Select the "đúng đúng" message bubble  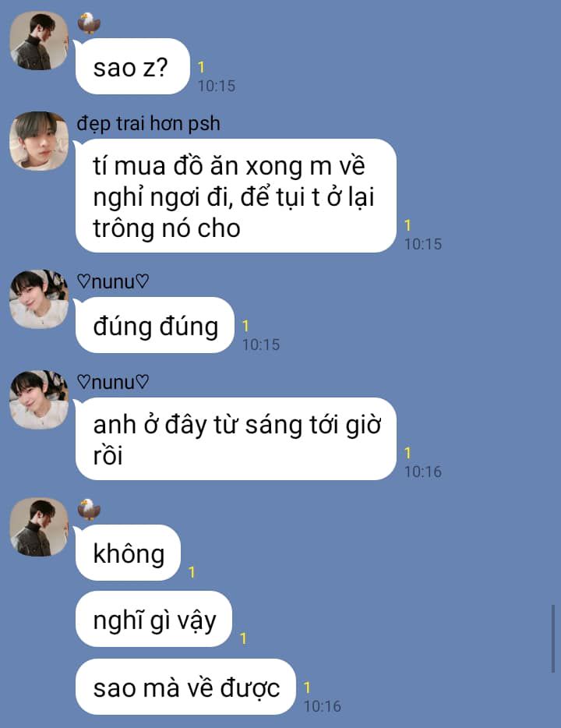pyautogui.click(x=155, y=326)
